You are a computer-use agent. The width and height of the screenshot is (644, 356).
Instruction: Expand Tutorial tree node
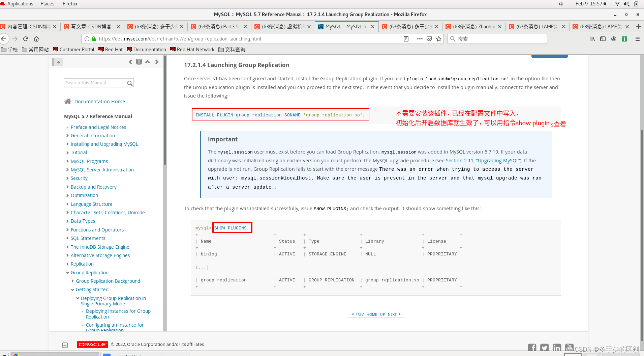(x=67, y=153)
